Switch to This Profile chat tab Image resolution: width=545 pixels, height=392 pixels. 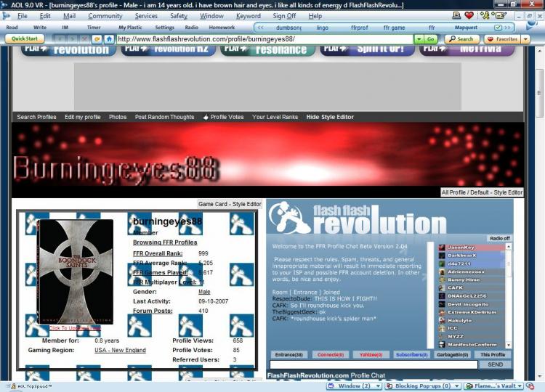coord(493,355)
